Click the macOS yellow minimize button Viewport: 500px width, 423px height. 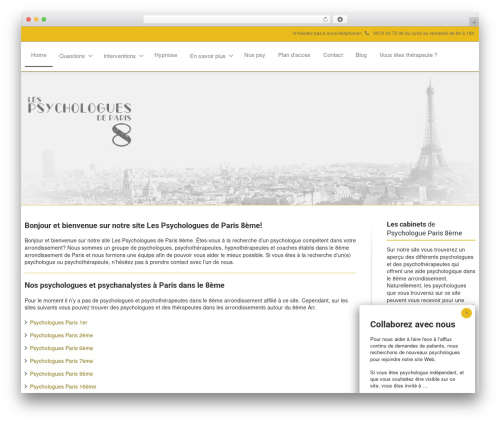pos(36,19)
